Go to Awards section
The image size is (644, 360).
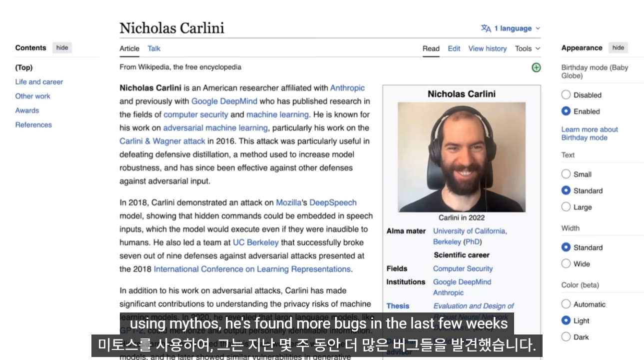pos(27,110)
